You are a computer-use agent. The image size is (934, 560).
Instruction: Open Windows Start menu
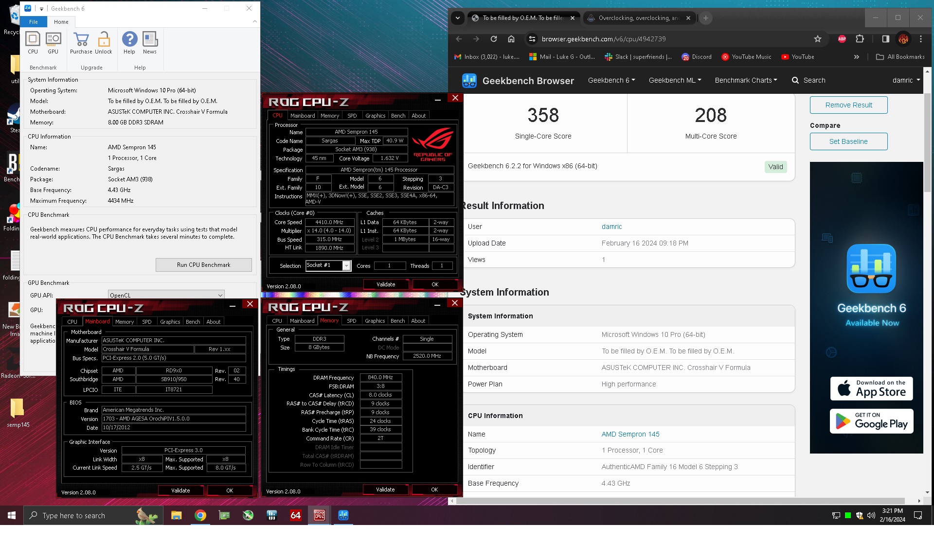[12, 515]
